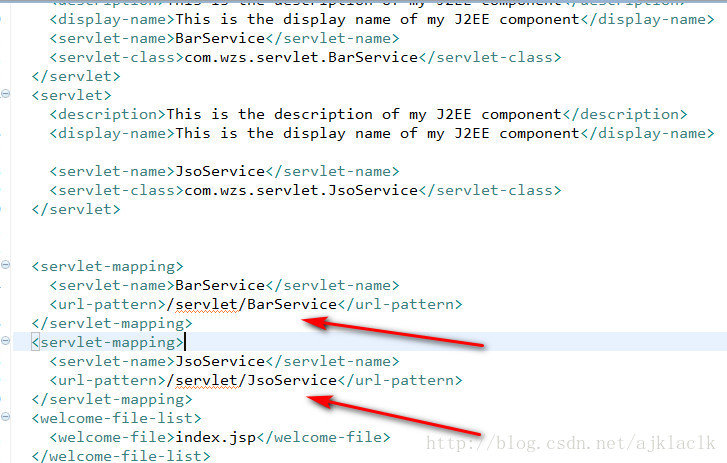This screenshot has width=727, height=463.
Task: Click the closing </servlet> tag after BarService
Action: coord(76,76)
